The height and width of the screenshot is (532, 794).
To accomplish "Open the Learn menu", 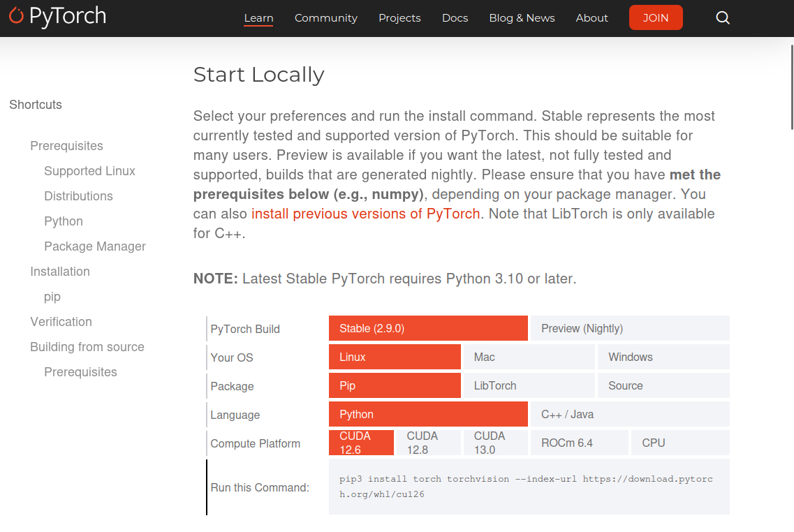I will click(x=258, y=18).
